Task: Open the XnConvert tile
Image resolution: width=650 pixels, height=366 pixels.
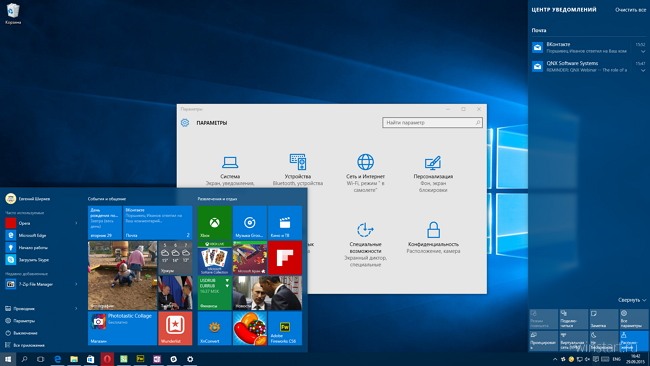Action: click(214, 328)
